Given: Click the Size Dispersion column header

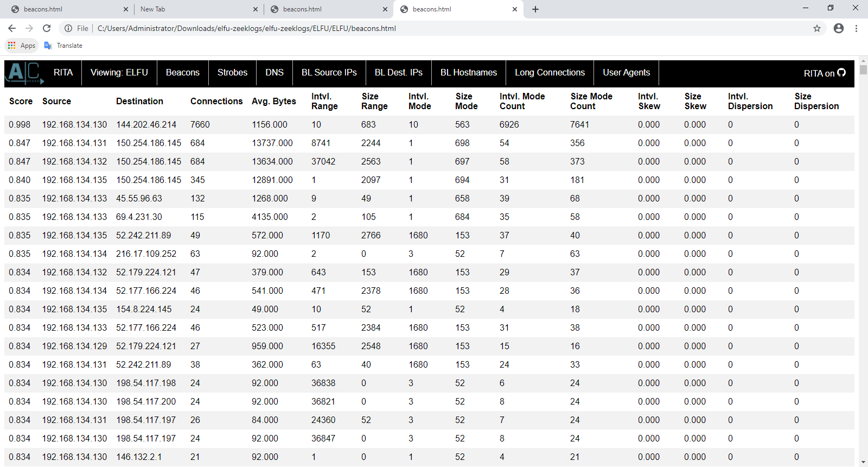Looking at the screenshot, I should (816, 102).
